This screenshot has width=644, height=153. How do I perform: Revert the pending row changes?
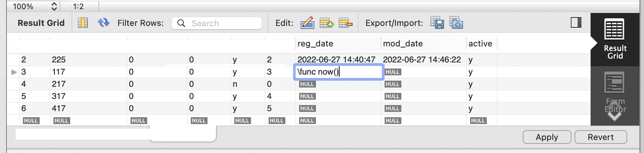[601, 137]
